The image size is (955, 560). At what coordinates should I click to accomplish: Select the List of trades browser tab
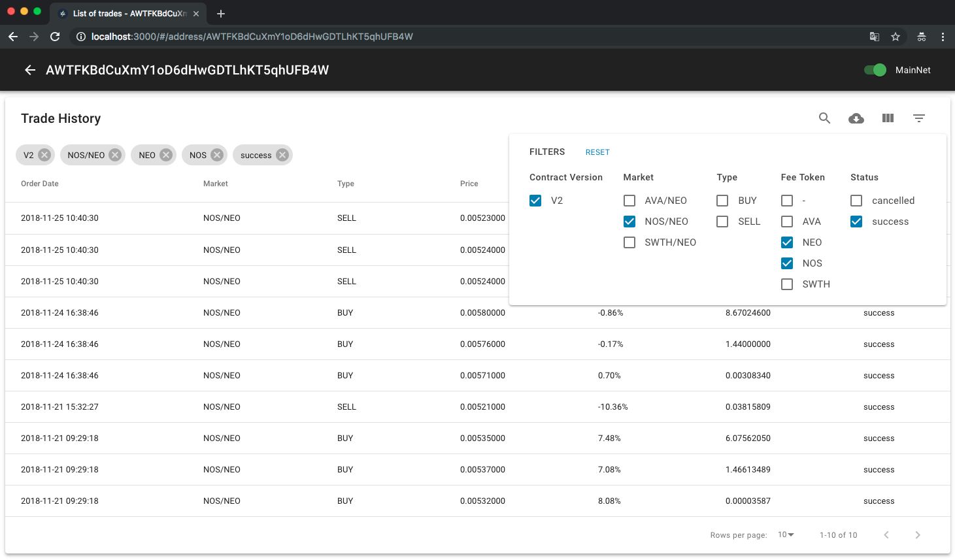tap(128, 14)
